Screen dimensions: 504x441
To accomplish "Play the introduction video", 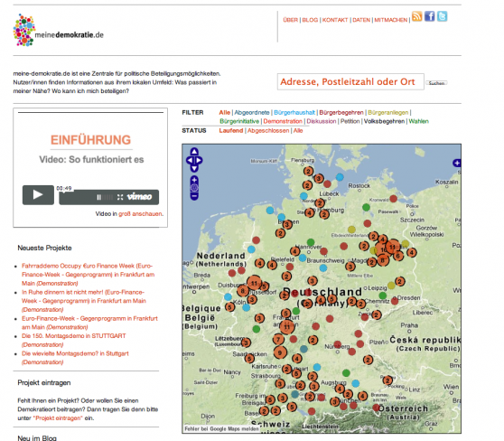I will pos(38,194).
